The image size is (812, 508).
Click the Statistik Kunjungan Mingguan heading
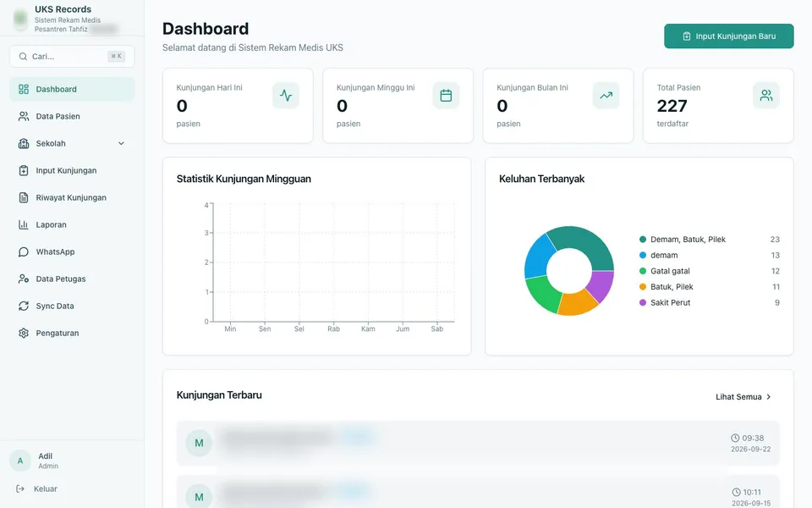(x=244, y=179)
